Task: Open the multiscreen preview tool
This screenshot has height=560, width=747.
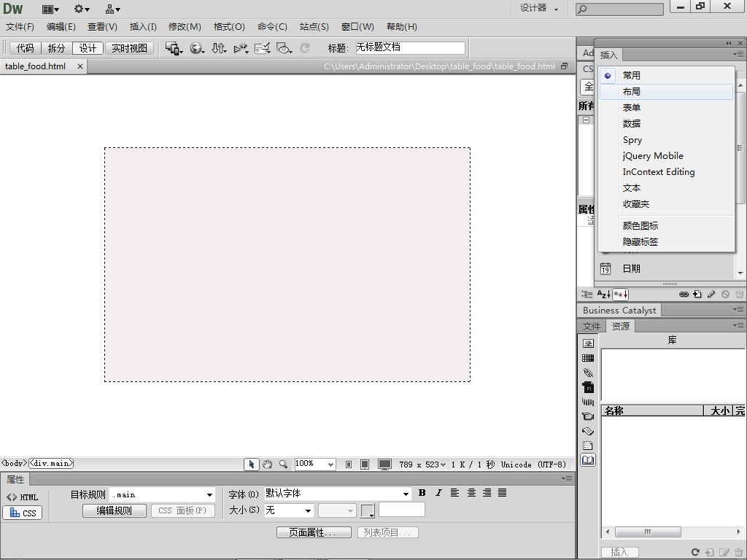Action: coord(174,48)
